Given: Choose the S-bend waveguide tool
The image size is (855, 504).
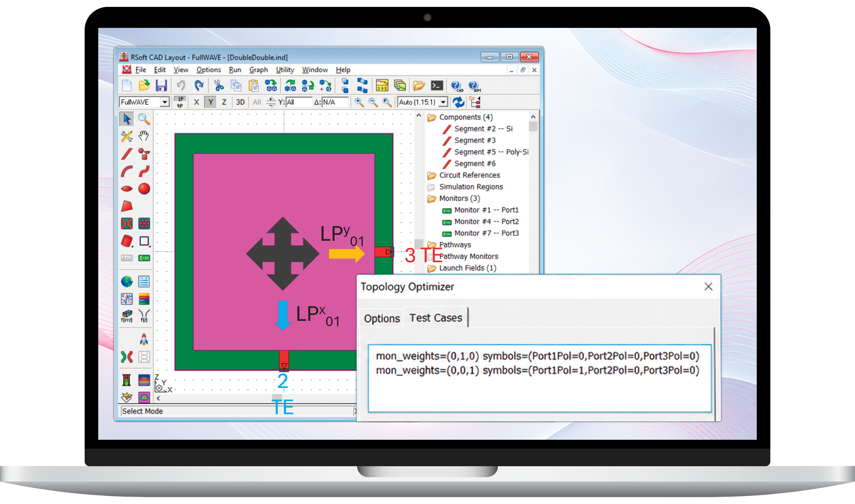Looking at the screenshot, I should 144,172.
